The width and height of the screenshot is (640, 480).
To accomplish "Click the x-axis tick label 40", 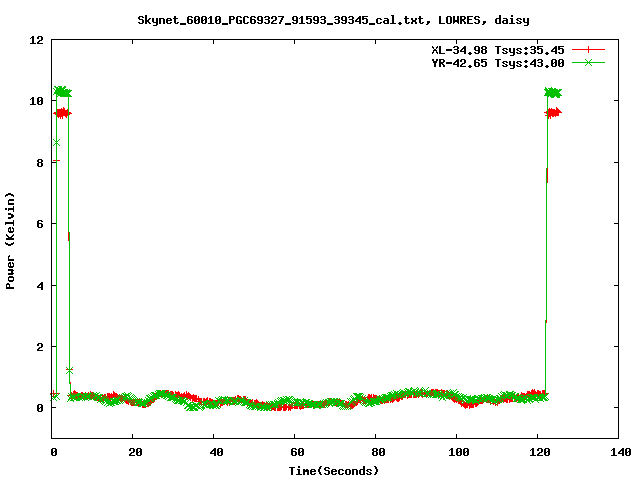I will pos(216,452).
